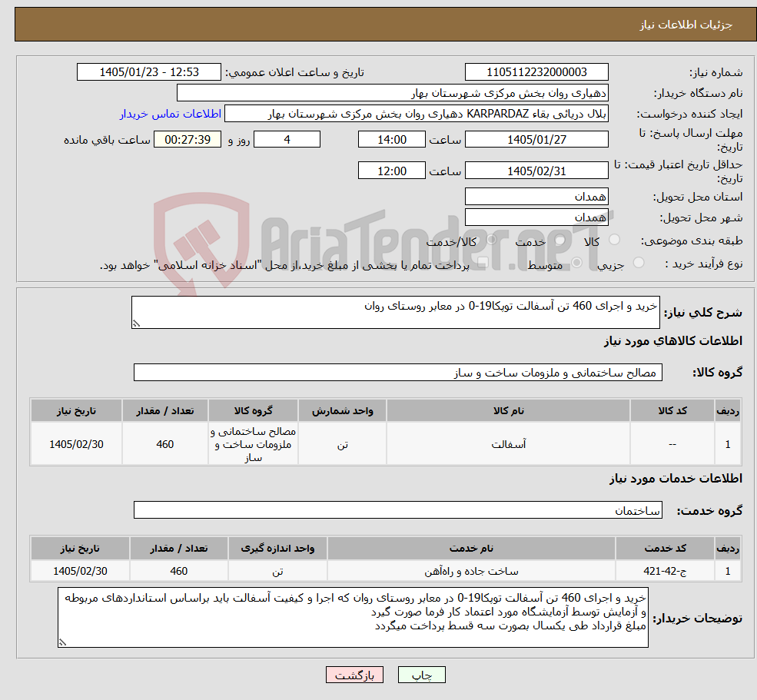Click the کد خدمت column header
Viewport: 757px width, 700px height.
tap(665, 548)
